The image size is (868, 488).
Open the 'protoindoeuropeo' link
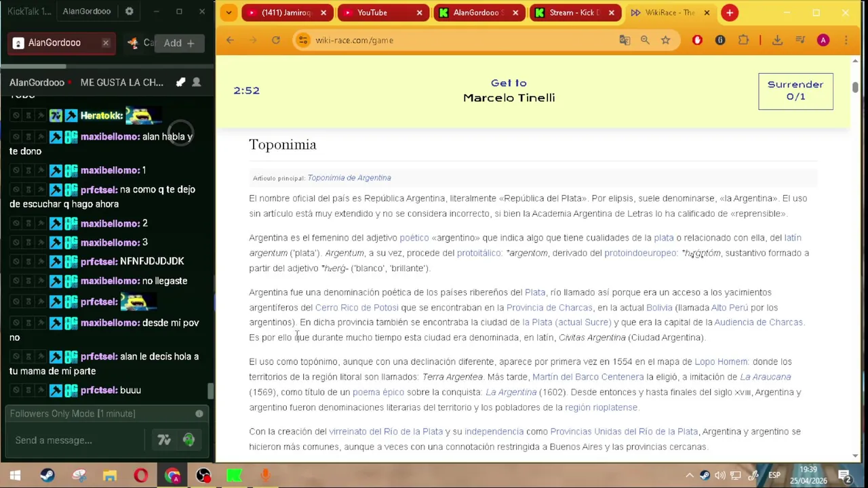coord(641,253)
